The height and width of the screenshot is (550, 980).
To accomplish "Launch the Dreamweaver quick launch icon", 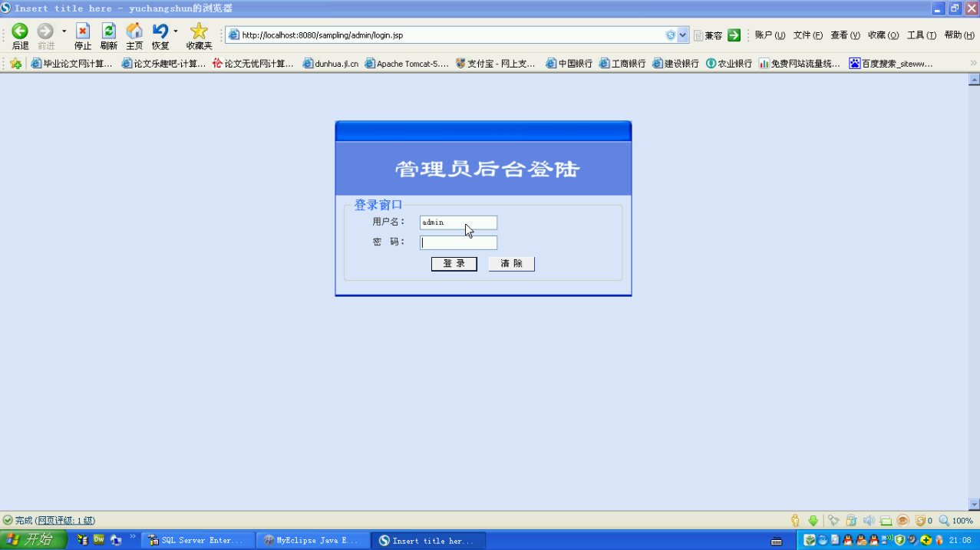I will pos(99,540).
